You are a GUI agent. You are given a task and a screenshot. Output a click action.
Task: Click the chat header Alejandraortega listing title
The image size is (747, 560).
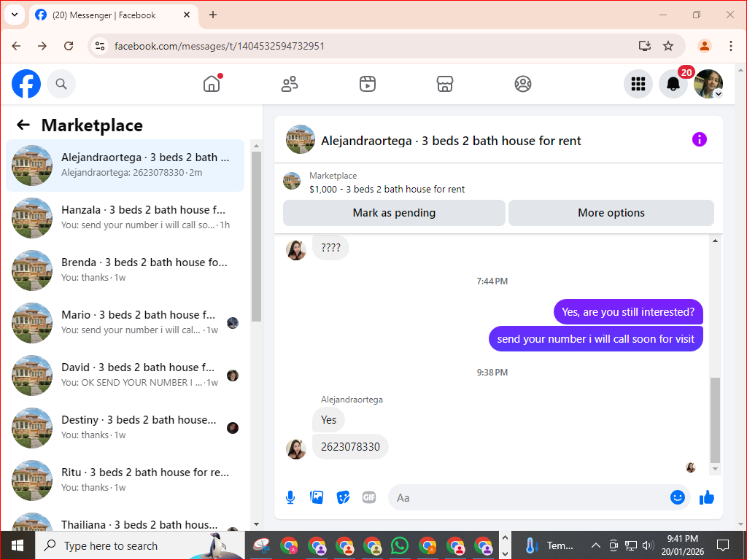click(x=451, y=141)
